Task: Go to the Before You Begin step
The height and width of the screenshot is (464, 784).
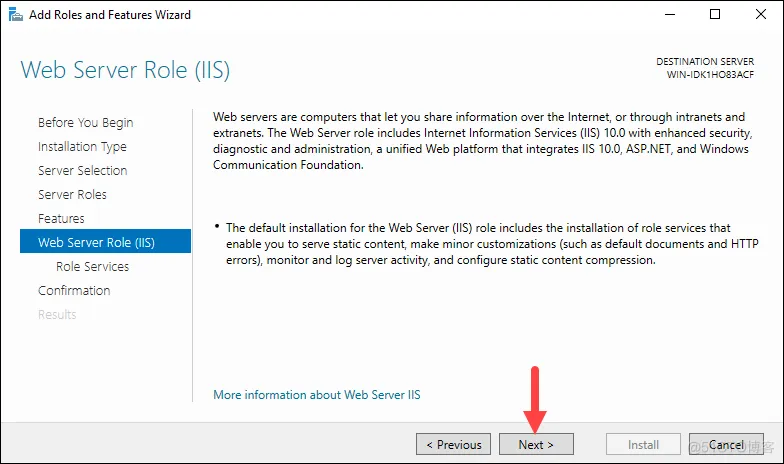Action: 86,122
